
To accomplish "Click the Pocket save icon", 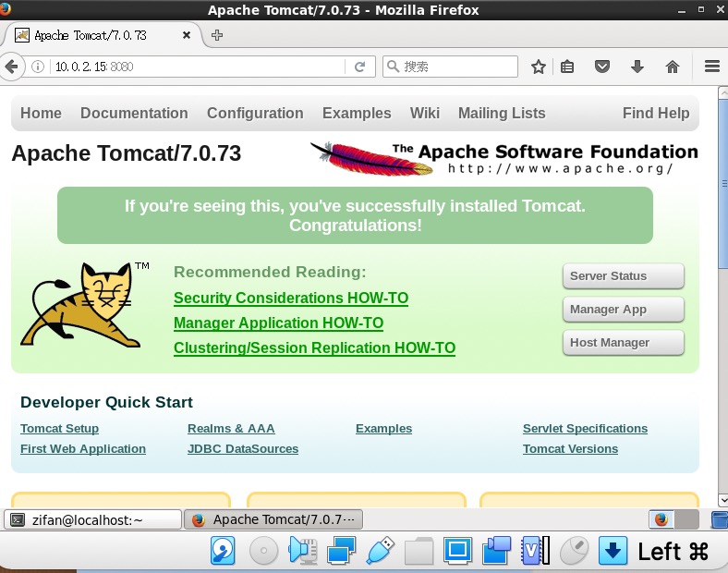I will 602,67.
